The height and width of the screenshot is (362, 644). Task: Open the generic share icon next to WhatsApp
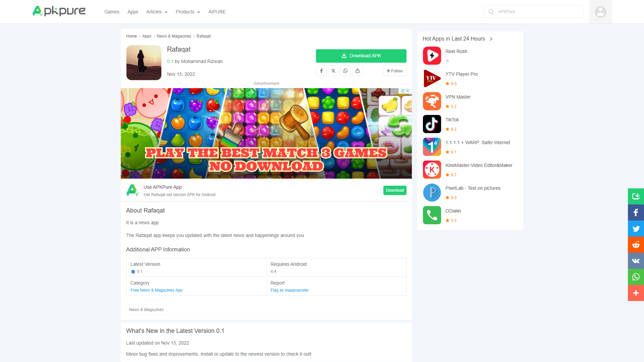[x=358, y=71]
